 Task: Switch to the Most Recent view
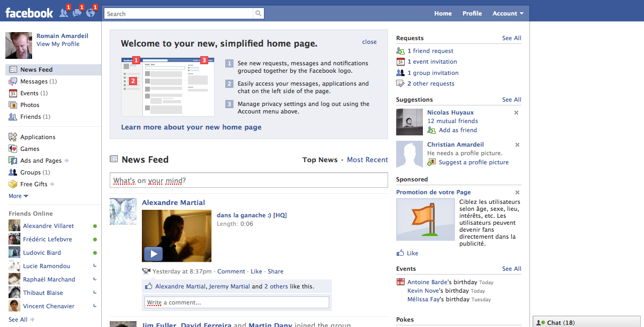(x=367, y=160)
